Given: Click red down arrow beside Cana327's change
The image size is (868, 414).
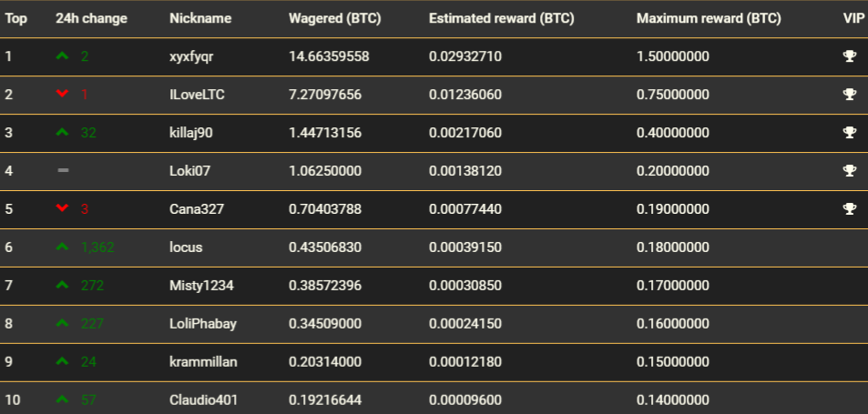Looking at the screenshot, I should pyautogui.click(x=63, y=208).
